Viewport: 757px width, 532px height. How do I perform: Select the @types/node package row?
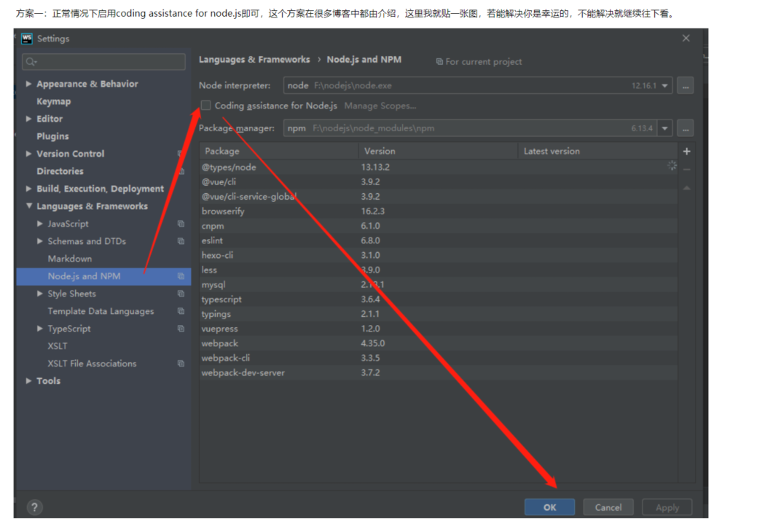coord(438,167)
